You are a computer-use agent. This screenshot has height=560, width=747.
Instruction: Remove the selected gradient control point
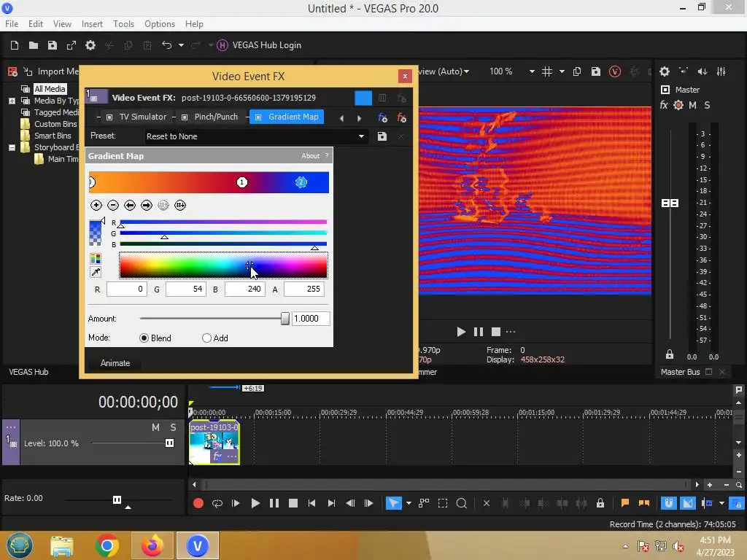coord(113,205)
